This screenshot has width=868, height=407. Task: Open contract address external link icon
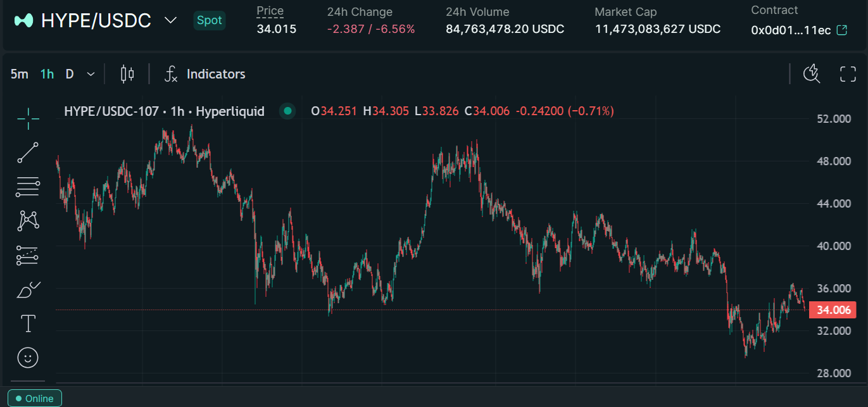(x=842, y=30)
